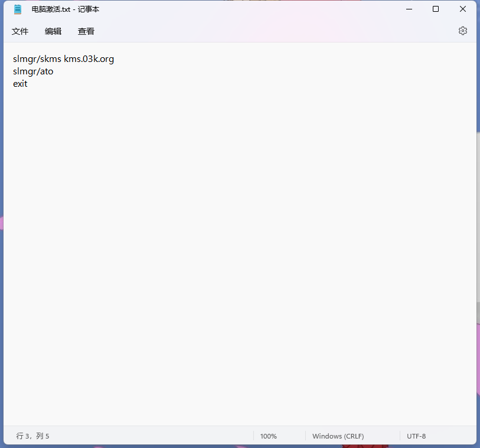Open Notepad settings gear icon
This screenshot has height=448, width=480.
pos(462,31)
